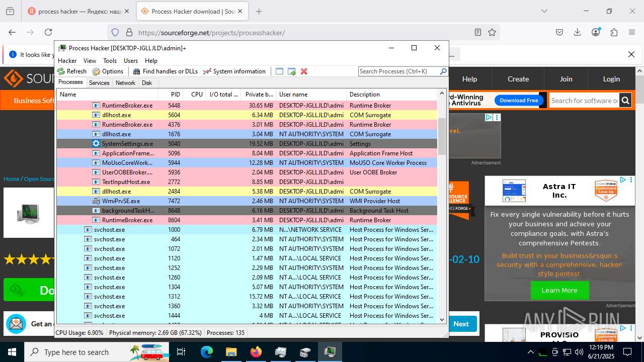Open Firefox hamburger menu
The height and width of the screenshot is (362, 644).
[x=632, y=32]
